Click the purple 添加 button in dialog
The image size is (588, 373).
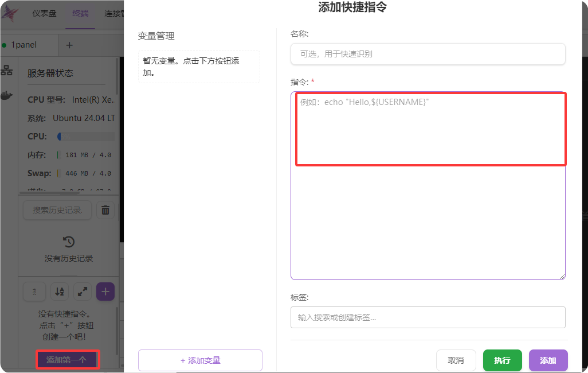click(548, 360)
